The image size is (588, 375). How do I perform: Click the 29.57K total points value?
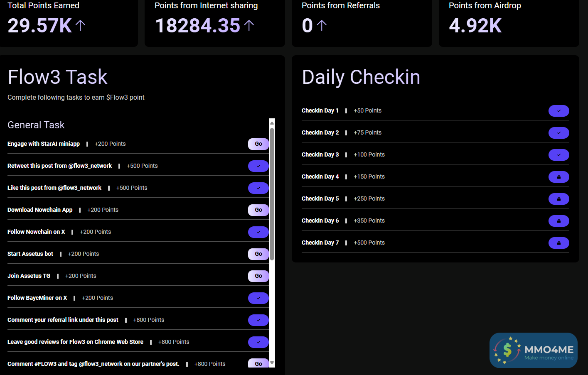[x=40, y=26]
